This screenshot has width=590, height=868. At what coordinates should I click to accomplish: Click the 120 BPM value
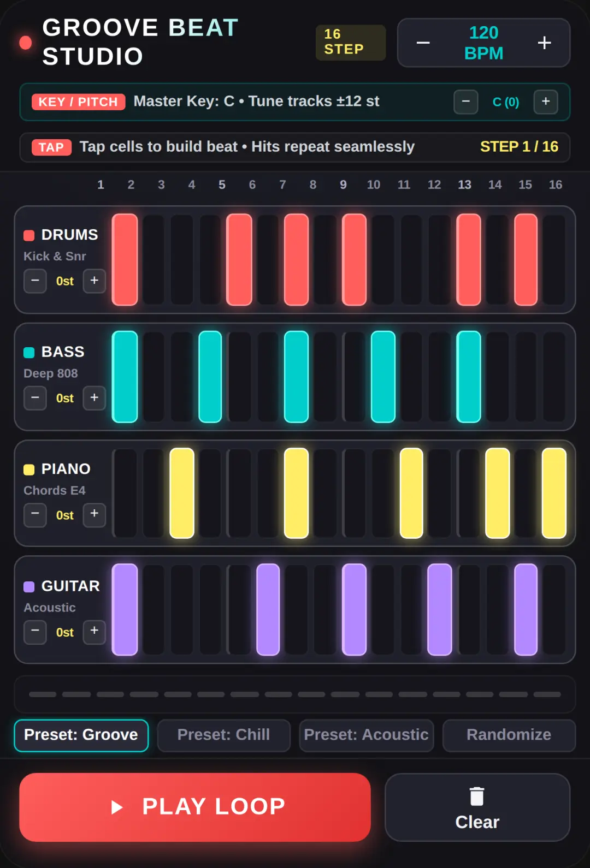[483, 43]
